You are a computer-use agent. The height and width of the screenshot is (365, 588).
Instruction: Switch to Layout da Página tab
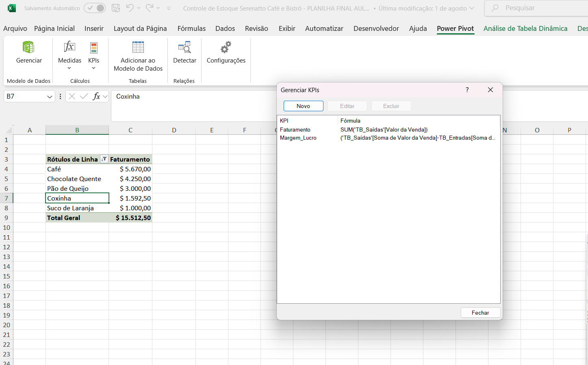(x=140, y=28)
